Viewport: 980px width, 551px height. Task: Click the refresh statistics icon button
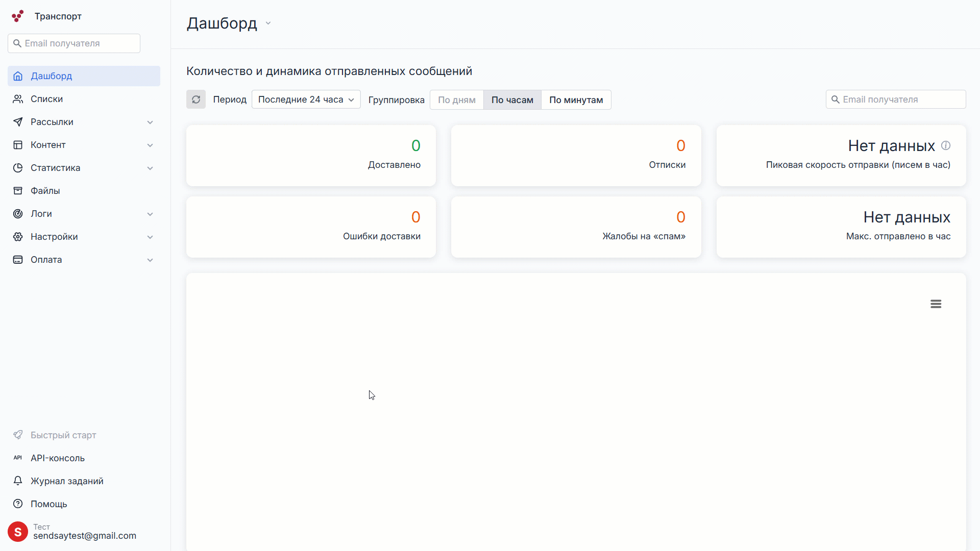[x=196, y=99]
